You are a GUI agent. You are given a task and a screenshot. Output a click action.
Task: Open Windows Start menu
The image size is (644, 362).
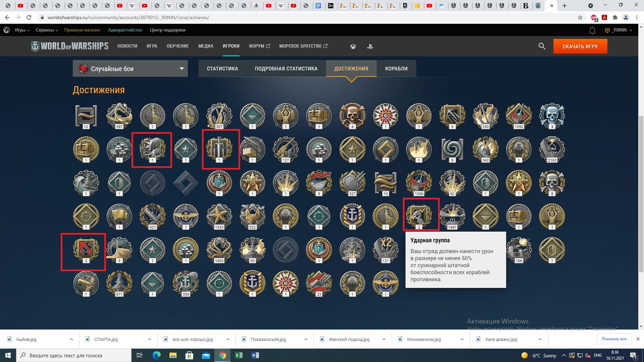(8, 355)
